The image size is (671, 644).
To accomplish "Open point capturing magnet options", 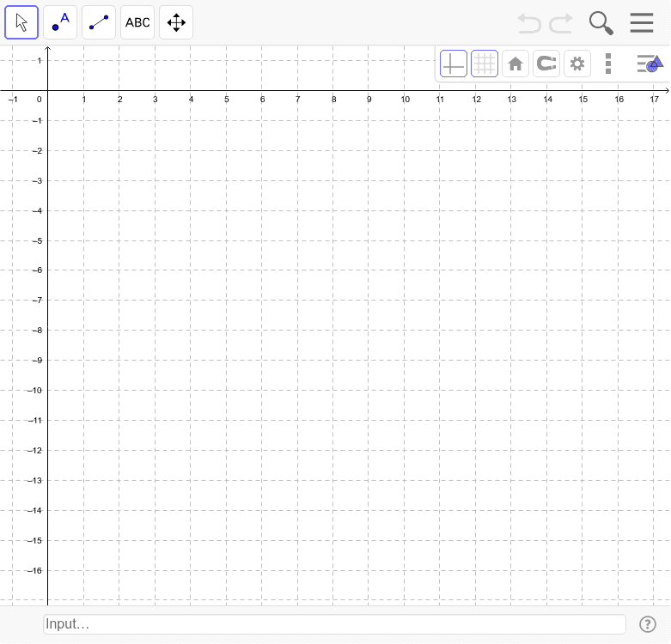I will coord(546,64).
